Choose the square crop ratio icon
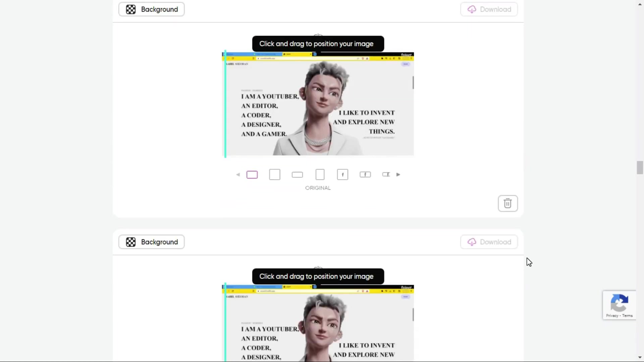Screen dimensions: 644x362 (275, 175)
